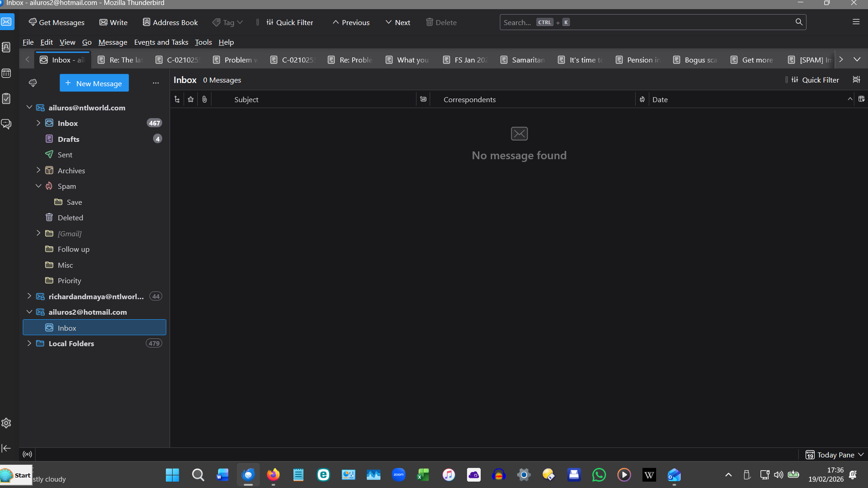Open the Calendar space icon in sidebar
This screenshot has height=488, width=868.
tap(6, 73)
